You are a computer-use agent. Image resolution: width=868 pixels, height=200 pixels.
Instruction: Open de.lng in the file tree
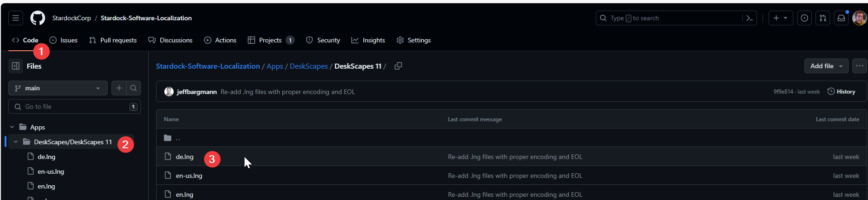47,157
